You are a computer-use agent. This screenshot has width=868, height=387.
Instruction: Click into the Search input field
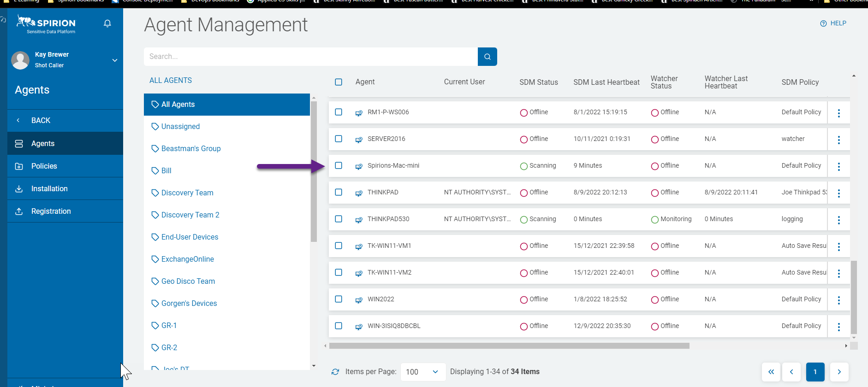click(x=310, y=57)
